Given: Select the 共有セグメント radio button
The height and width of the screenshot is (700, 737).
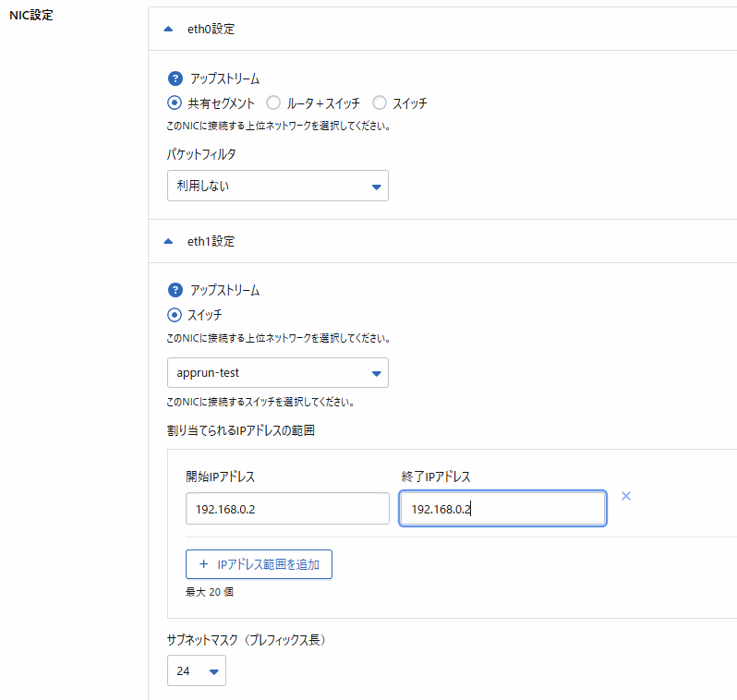Looking at the screenshot, I should pyautogui.click(x=175, y=103).
